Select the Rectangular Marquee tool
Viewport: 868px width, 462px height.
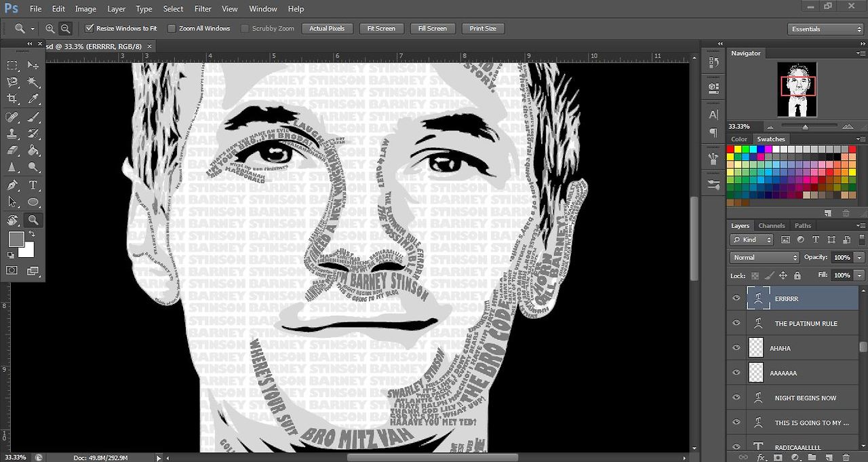tap(13, 65)
